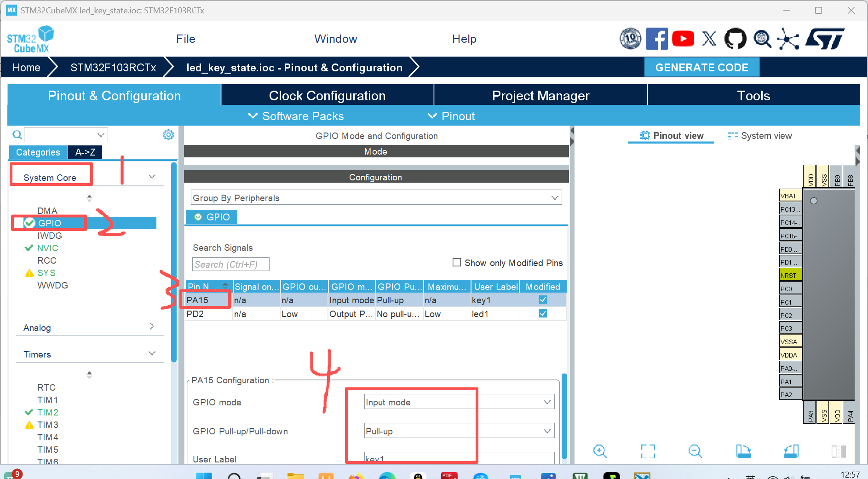
Task: Switch to the Clock Configuration tab
Action: click(327, 95)
